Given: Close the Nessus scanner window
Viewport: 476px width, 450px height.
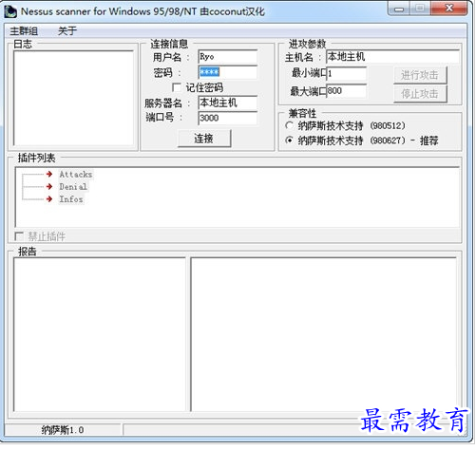Looking at the screenshot, I should coord(448,9).
